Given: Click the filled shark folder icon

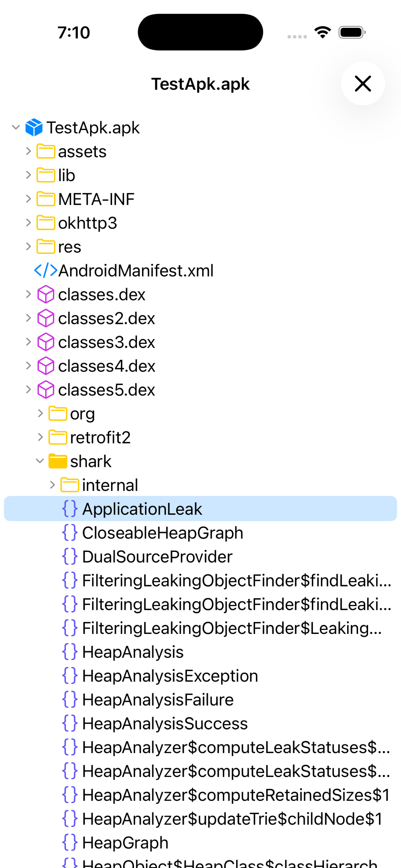Looking at the screenshot, I should tap(57, 461).
